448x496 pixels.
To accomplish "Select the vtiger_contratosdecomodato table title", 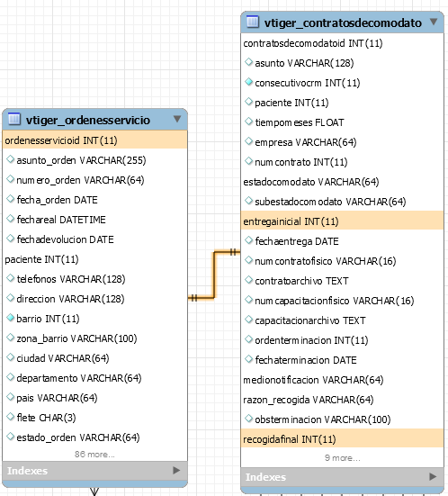I will pos(343,23).
